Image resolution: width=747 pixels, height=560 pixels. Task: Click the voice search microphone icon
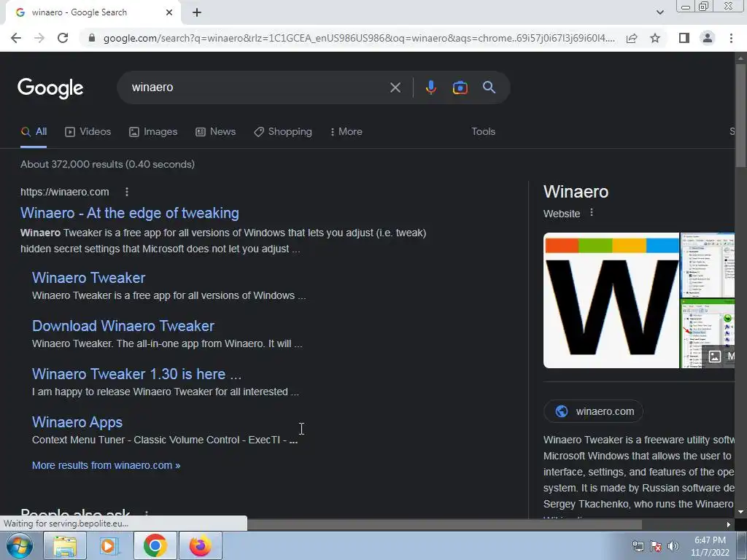(430, 87)
